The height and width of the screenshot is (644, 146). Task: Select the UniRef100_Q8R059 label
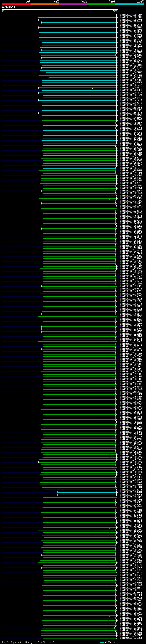pos(131,547)
